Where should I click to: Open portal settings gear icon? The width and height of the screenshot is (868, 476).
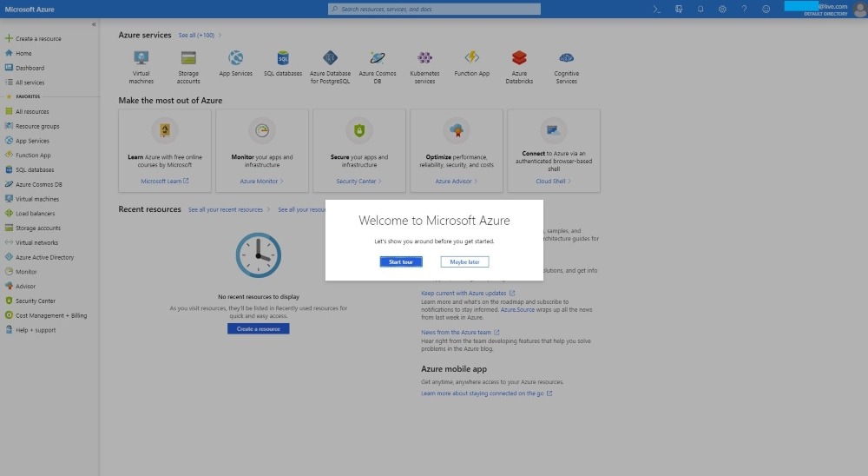[722, 9]
